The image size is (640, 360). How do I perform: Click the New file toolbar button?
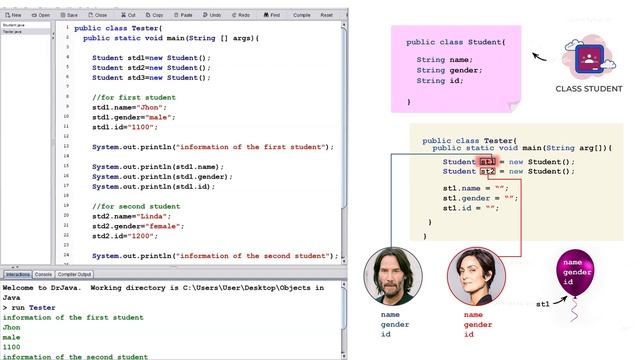(13, 15)
